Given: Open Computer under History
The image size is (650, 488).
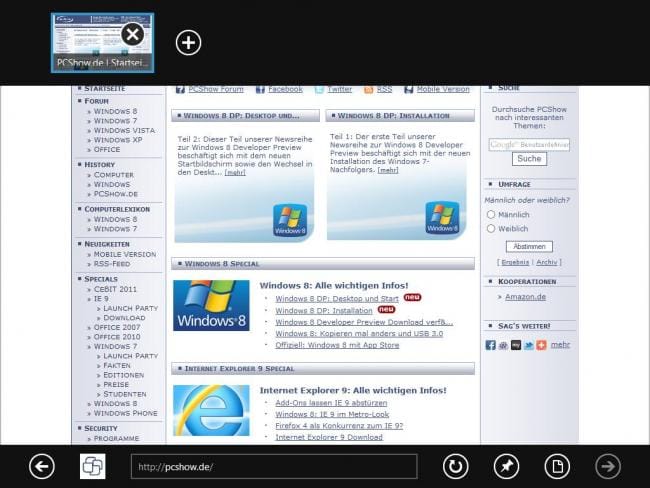Looking at the screenshot, I should 114,175.
